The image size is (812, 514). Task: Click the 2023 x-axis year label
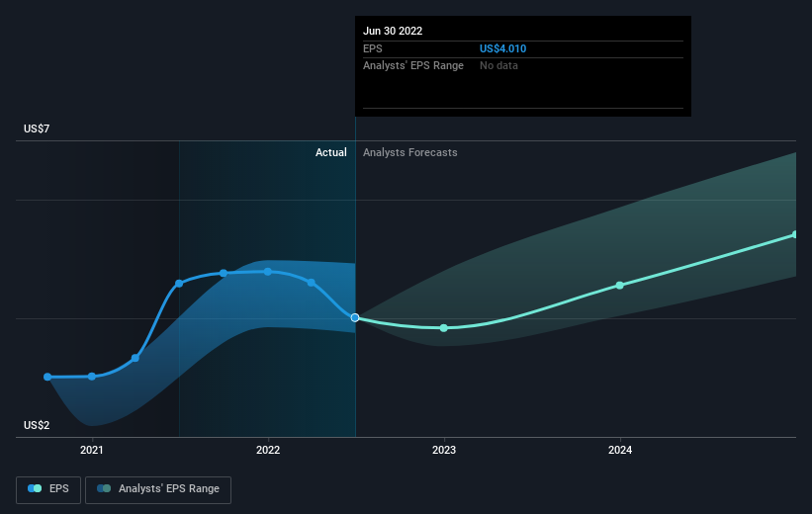444,451
